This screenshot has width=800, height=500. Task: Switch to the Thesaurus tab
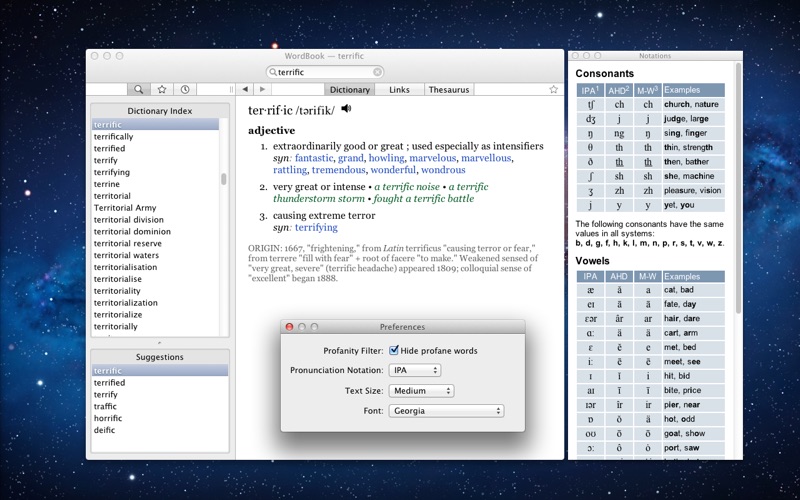click(x=449, y=89)
